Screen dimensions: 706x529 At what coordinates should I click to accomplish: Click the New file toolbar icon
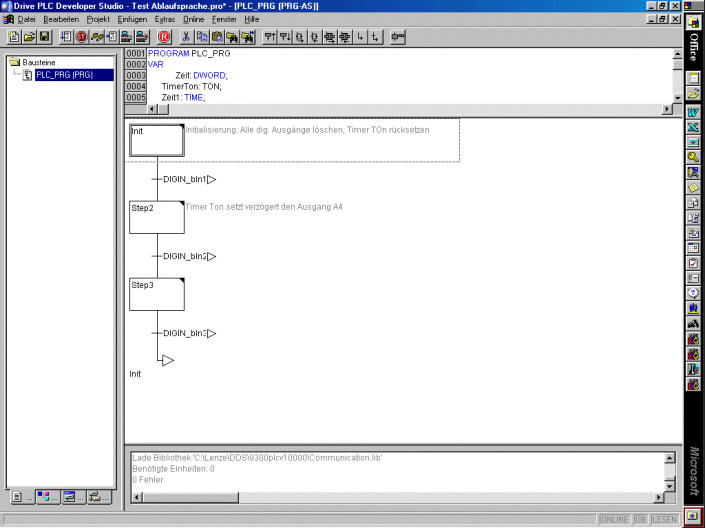(14, 37)
